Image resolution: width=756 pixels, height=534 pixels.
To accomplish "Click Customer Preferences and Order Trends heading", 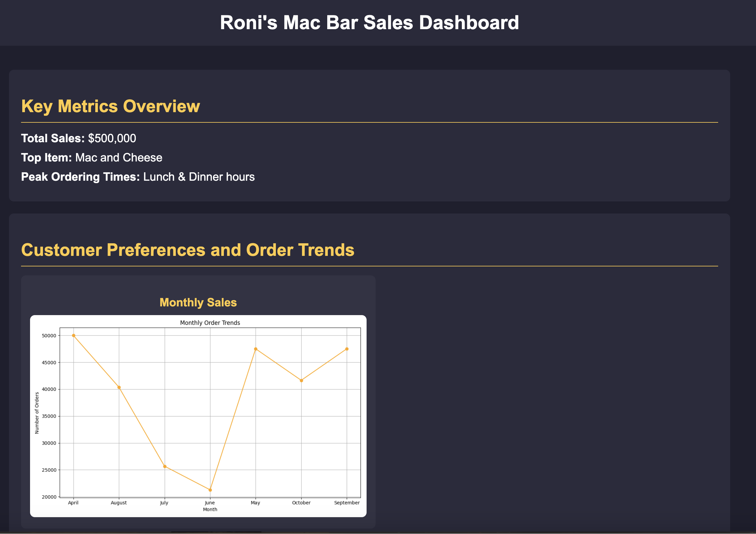I will pos(187,250).
